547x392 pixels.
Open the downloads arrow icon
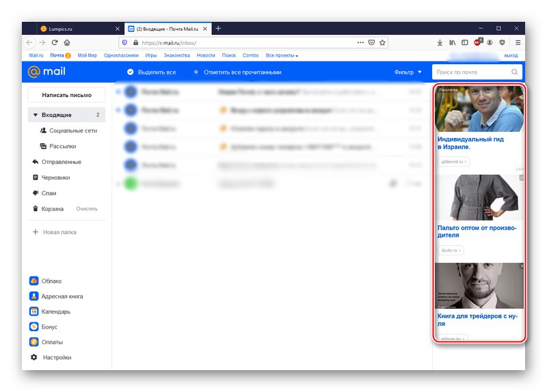(x=440, y=42)
